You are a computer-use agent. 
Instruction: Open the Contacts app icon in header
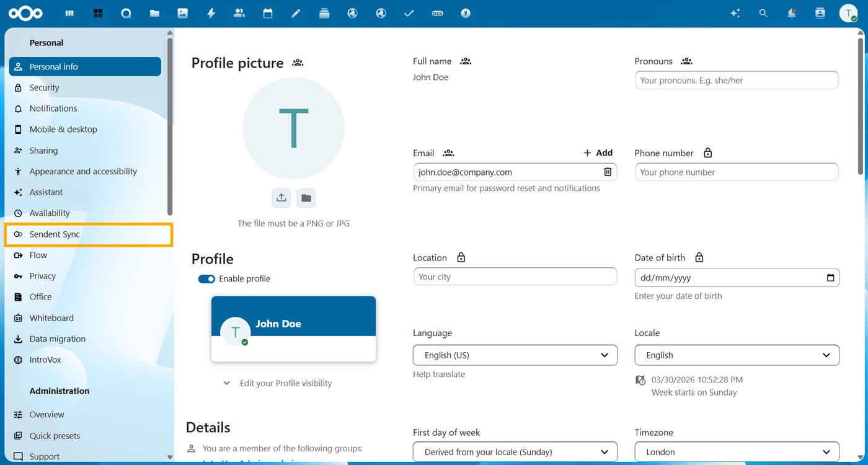[239, 13]
